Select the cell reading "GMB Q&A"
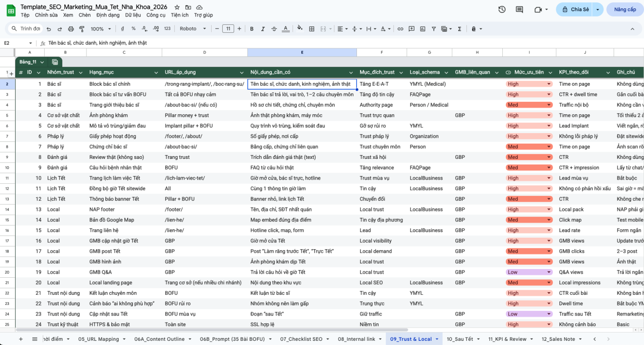644x345 pixels. [124, 272]
